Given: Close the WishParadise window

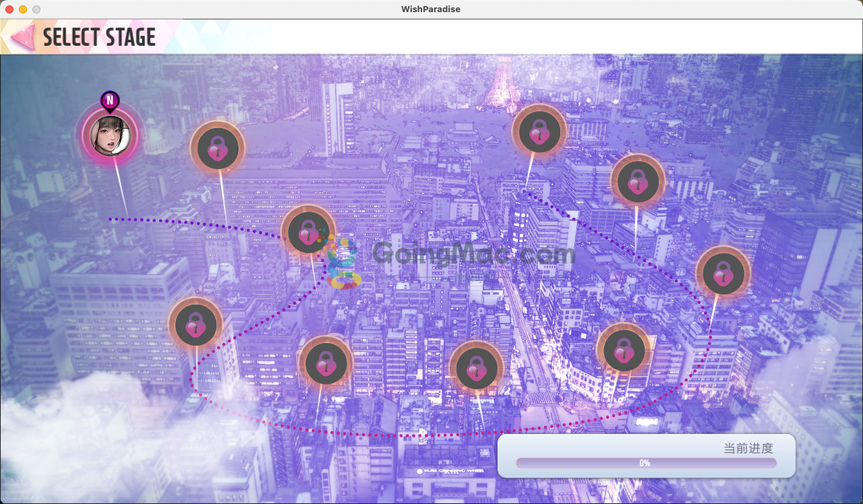Looking at the screenshot, I should (9, 9).
